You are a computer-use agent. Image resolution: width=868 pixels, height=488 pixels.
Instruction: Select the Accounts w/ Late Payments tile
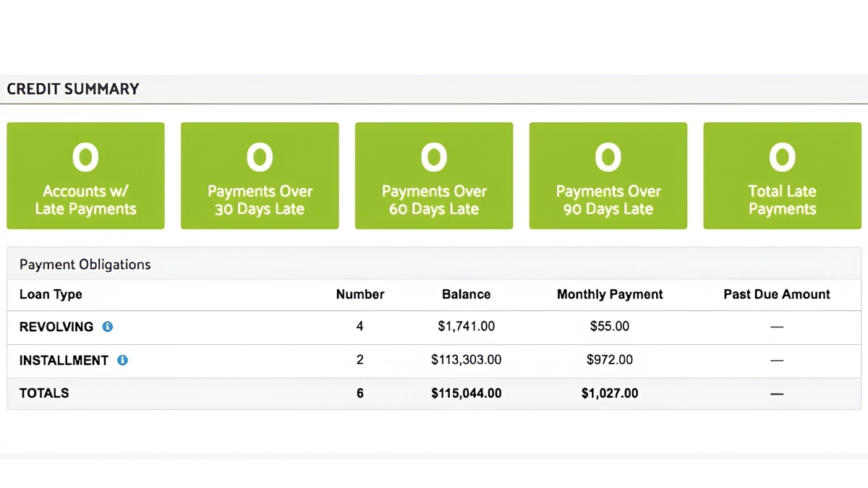(x=85, y=176)
